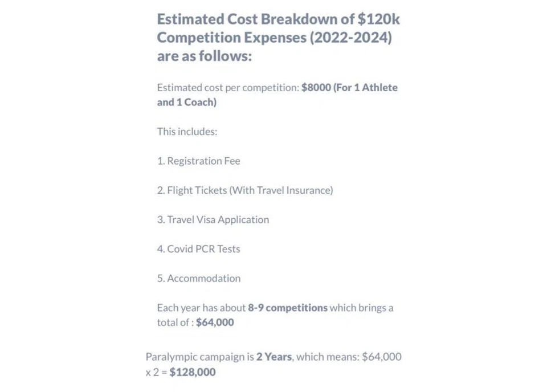Click "which means: $64,000" in the last paragraph
This screenshot has width=547, height=392.
pyautogui.click(x=349, y=357)
